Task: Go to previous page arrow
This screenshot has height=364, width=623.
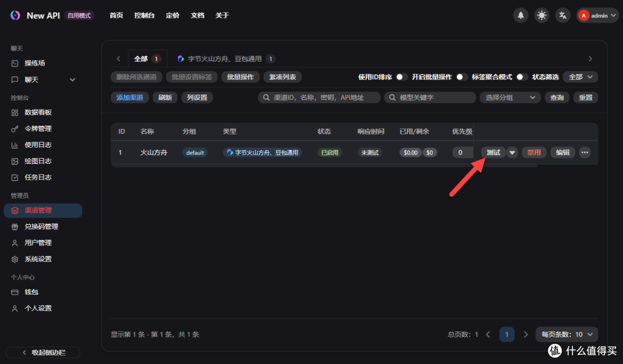Action: 488,335
